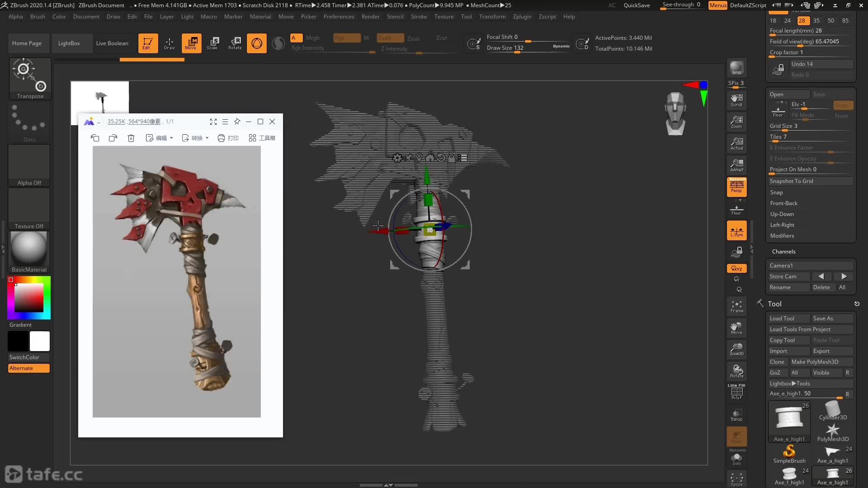Click the right-shelf Rotate icon
This screenshot has width=868, height=488.
click(x=736, y=371)
